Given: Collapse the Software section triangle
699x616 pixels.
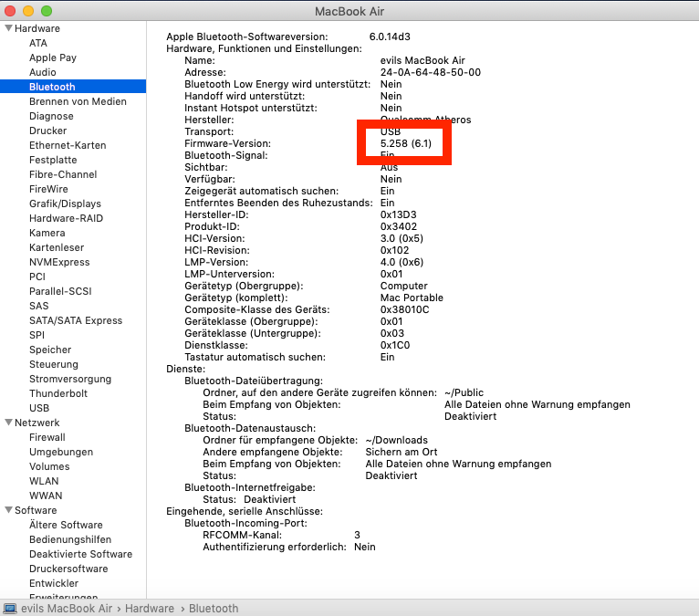Looking at the screenshot, I should point(8,510).
